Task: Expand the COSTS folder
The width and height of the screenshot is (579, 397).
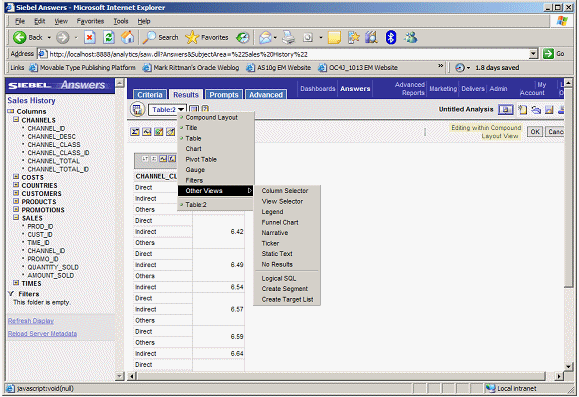Action: click(16, 177)
